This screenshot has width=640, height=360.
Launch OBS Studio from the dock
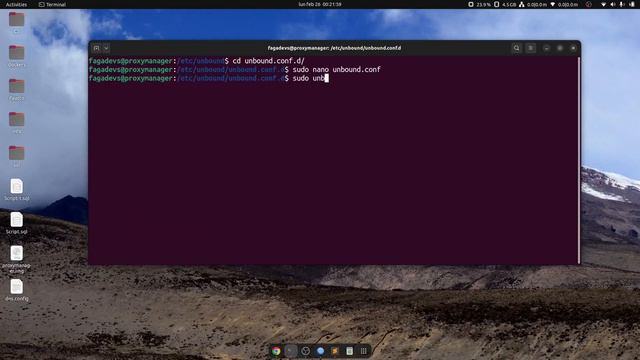tap(305, 351)
